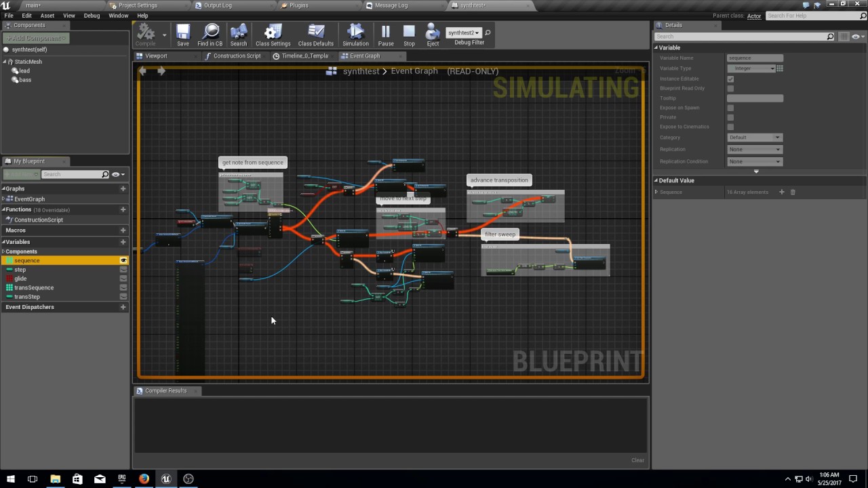Stop the simulation
This screenshot has width=868, height=488.
point(409,35)
